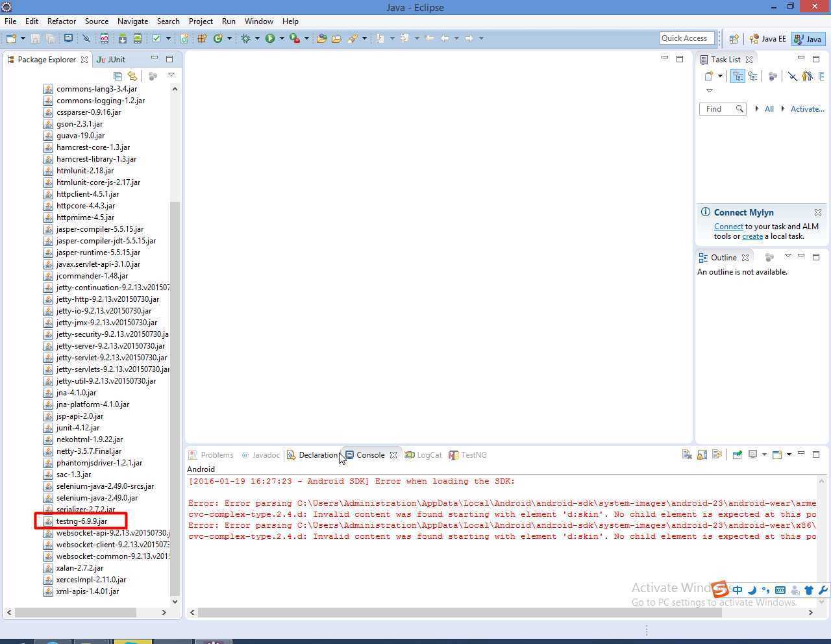Switch to the Java EE perspective

pyautogui.click(x=767, y=39)
